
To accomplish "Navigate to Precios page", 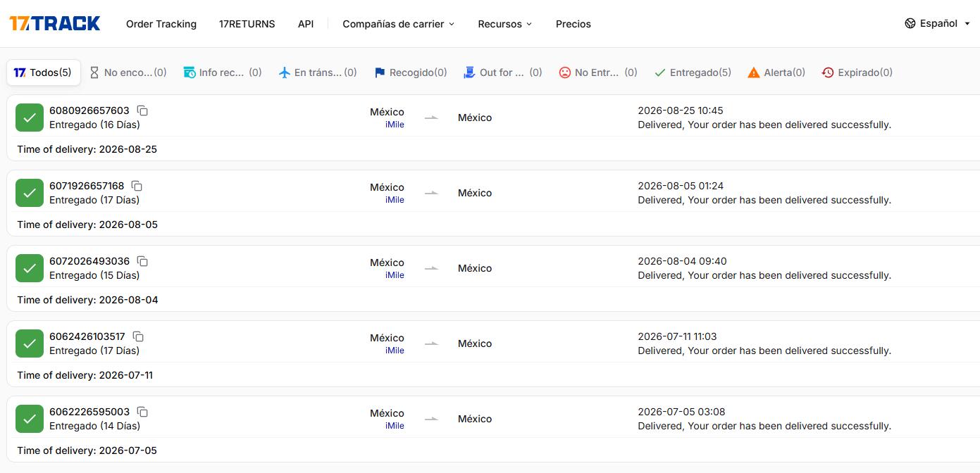I will click(573, 24).
